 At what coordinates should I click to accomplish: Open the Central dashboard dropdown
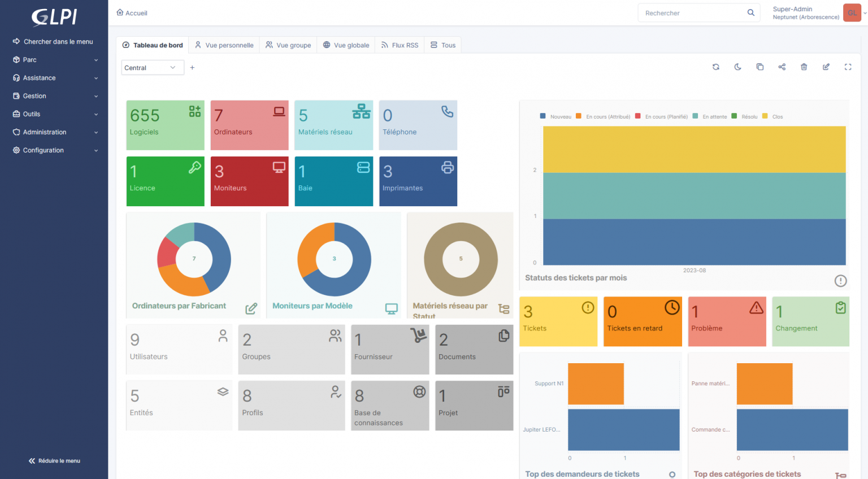click(153, 68)
